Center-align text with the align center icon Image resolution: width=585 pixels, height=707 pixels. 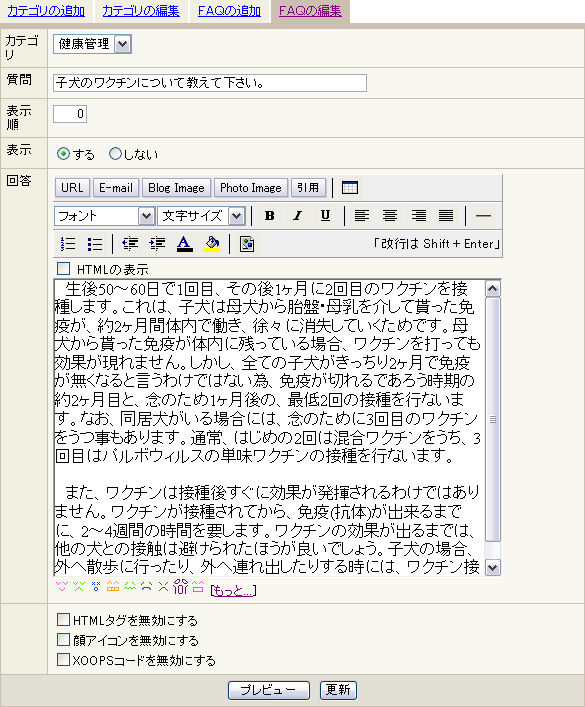pyautogui.click(x=390, y=216)
